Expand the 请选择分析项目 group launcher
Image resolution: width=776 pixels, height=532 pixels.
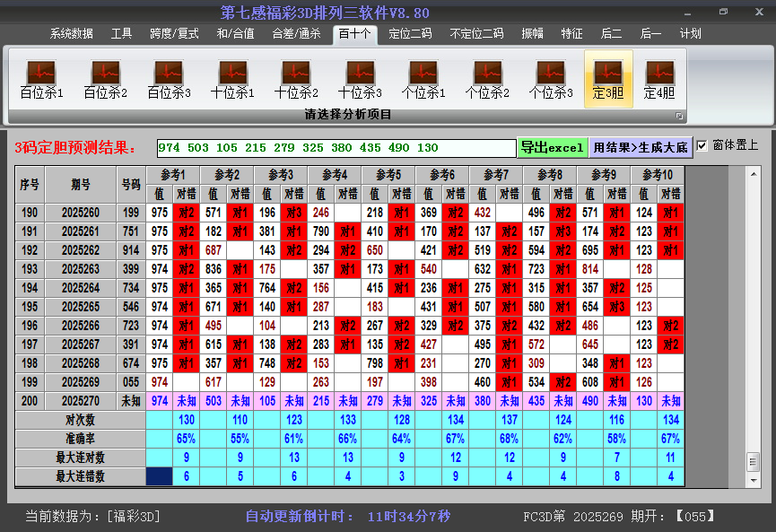click(679, 116)
